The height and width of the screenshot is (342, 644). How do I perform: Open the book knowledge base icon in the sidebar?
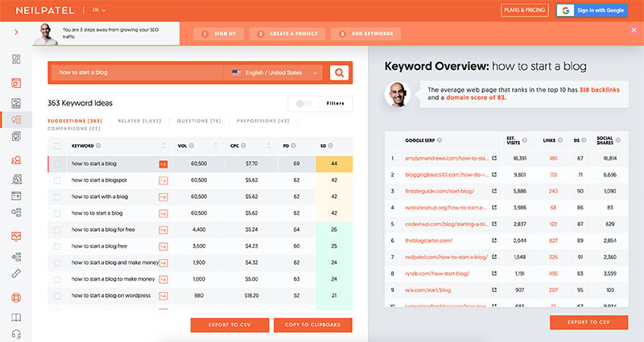(16, 317)
